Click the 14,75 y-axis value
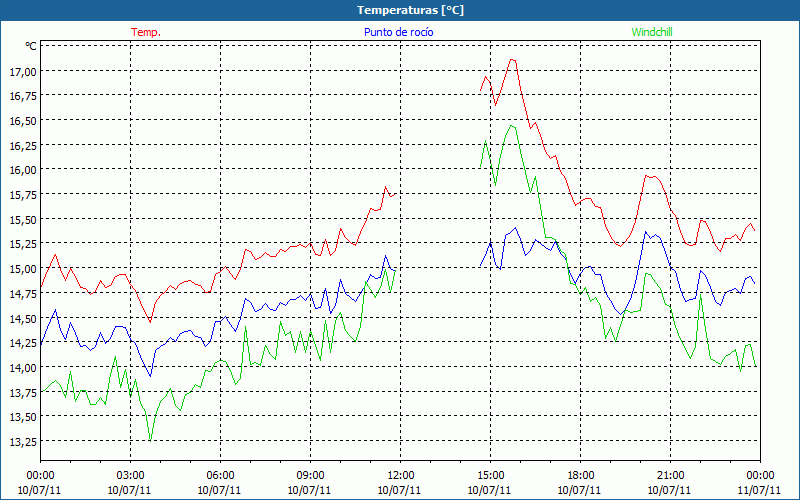The image size is (800, 500). point(23,294)
